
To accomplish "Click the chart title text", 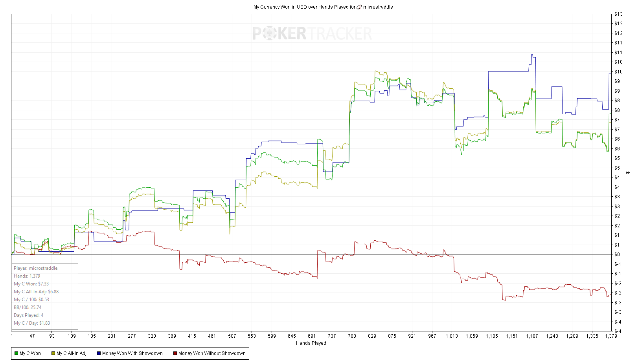I will tap(323, 7).
